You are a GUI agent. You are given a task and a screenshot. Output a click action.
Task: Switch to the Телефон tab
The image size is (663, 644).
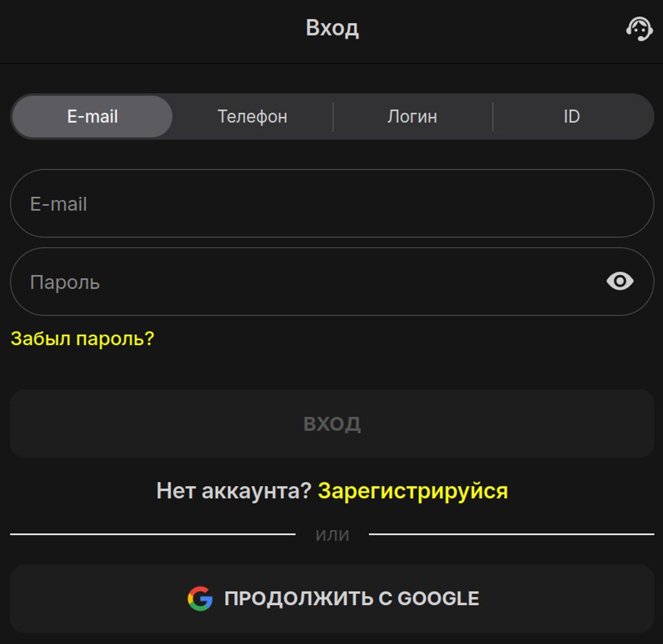coord(253,117)
